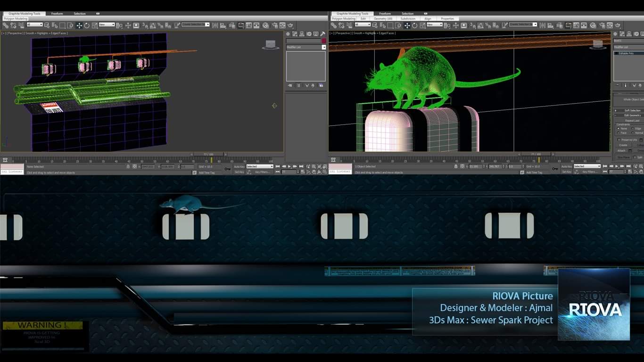
Task: Click the Attach button in Edit Geometry
Action: click(621, 150)
